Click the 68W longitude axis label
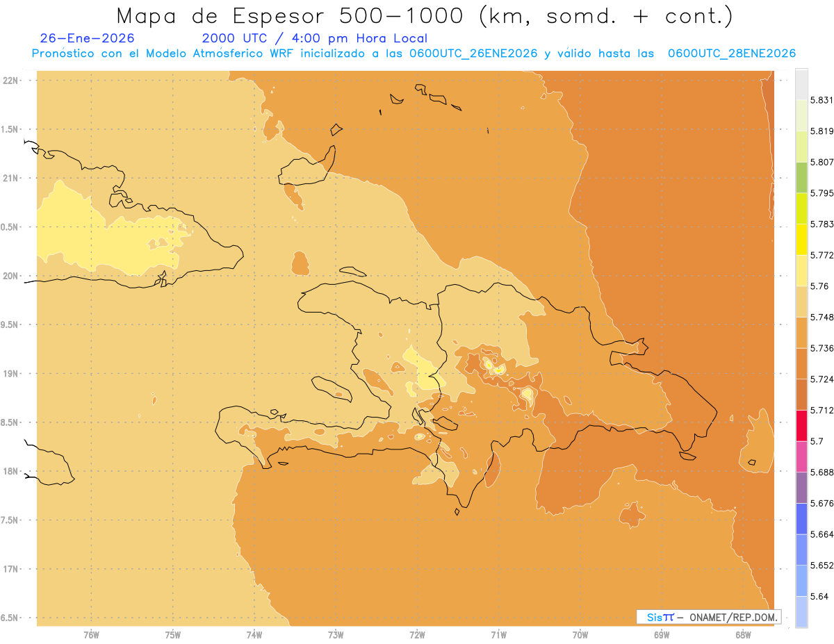This screenshot has width=834, height=644. 743,634
